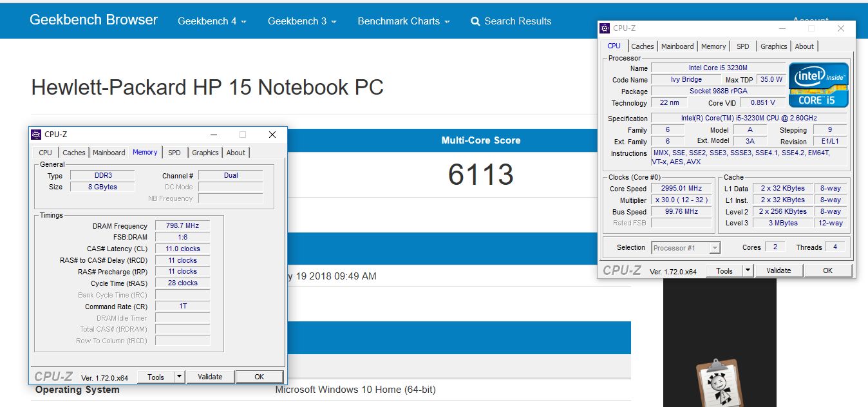The width and height of the screenshot is (868, 407).
Task: Click the Technology value 22 nm
Action: point(670,102)
